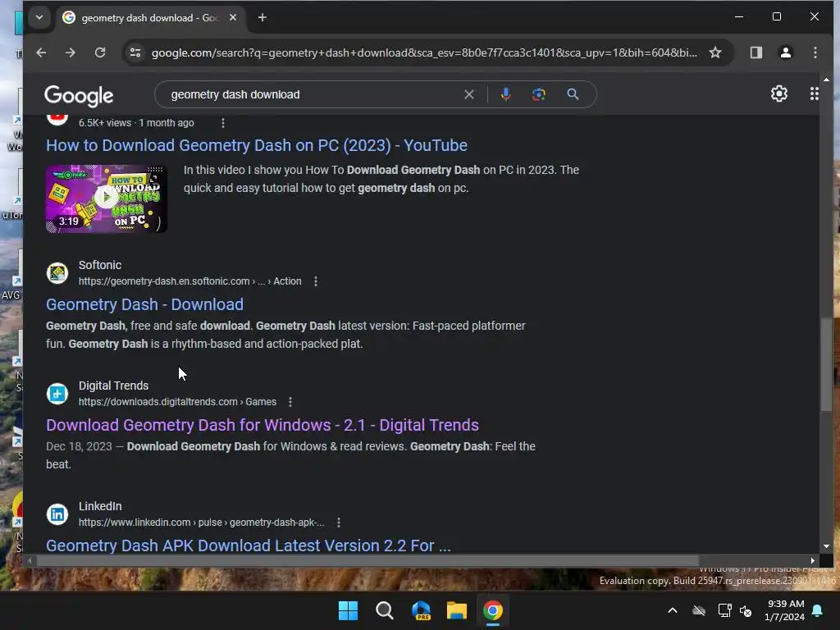The height and width of the screenshot is (630, 840).
Task: Click the OneDrive cloud tray icon
Action: click(x=699, y=610)
